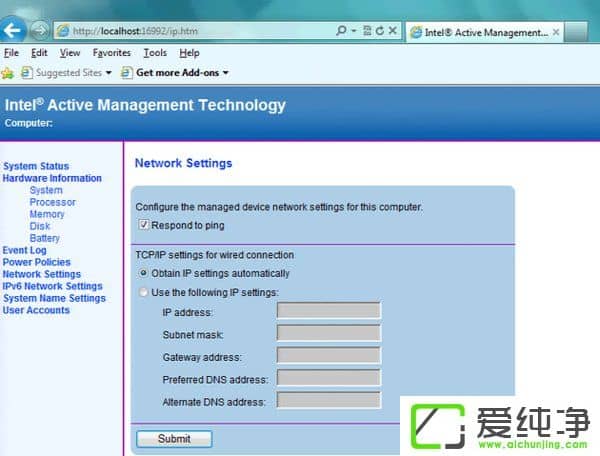Click the Gateway address field
600x456 pixels.
point(329,355)
